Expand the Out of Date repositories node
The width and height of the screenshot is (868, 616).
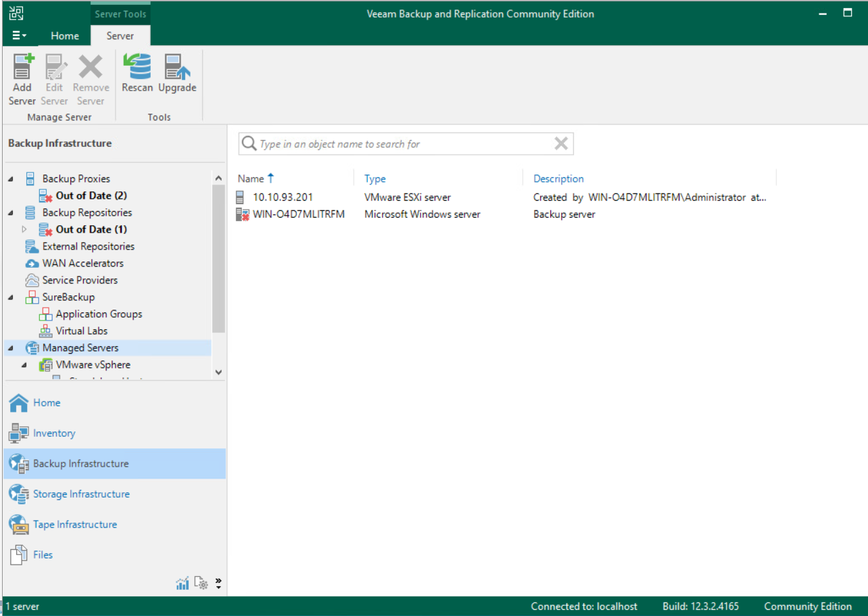pos(24,229)
